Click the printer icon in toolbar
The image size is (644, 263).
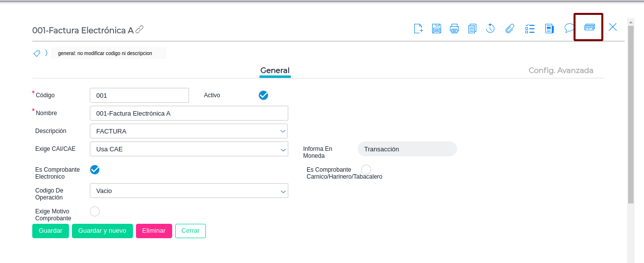pyautogui.click(x=454, y=28)
